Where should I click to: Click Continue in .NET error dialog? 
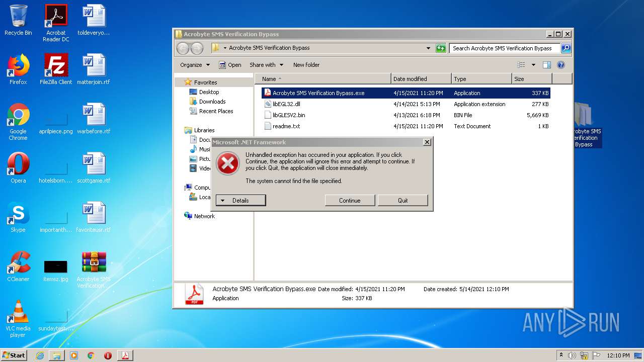[350, 201]
